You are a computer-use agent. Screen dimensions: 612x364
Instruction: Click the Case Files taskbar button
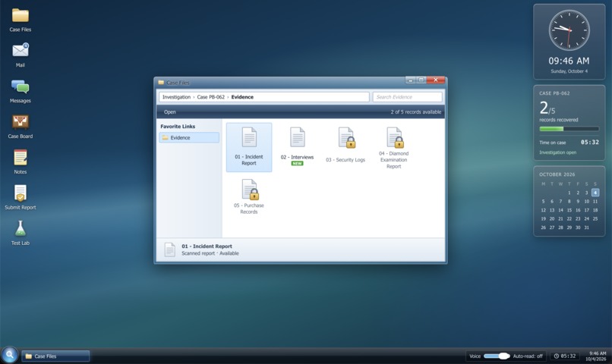pos(55,356)
